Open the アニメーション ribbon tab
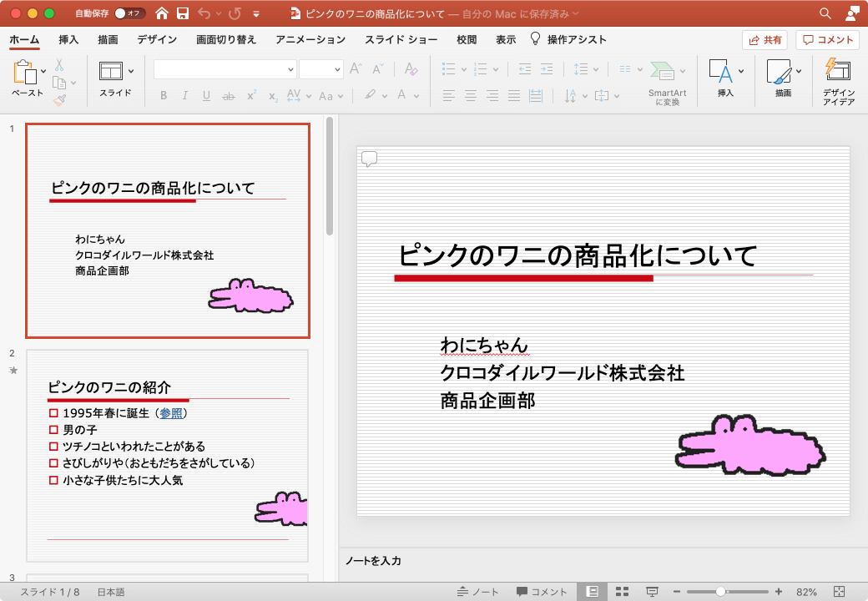 (310, 39)
